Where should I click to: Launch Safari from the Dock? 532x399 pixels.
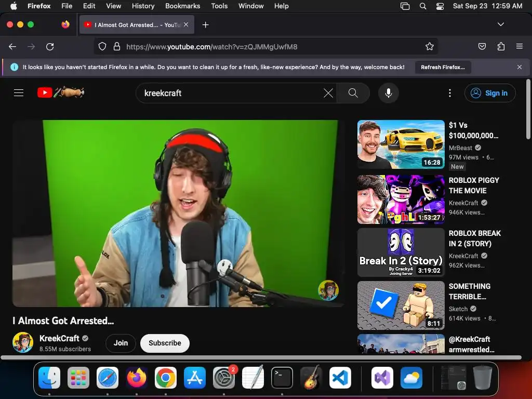tap(108, 378)
